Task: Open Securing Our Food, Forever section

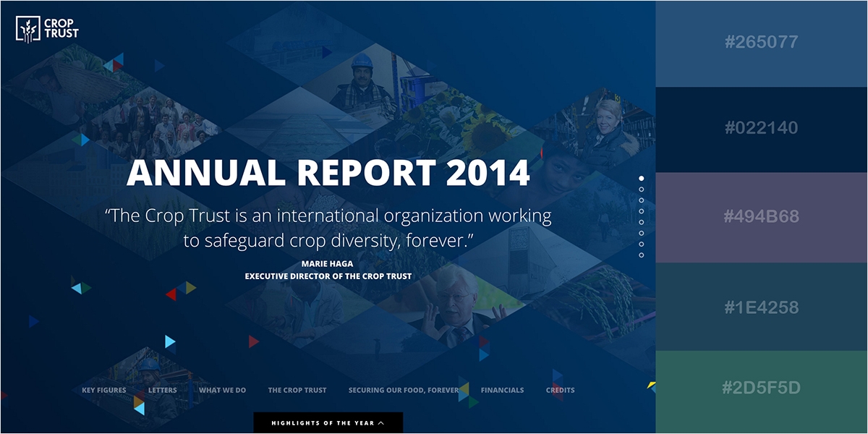Action: tap(404, 391)
